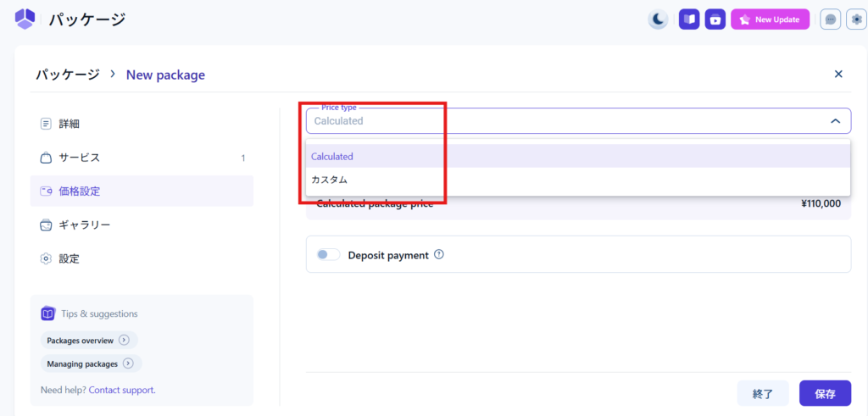Select Calculated option in dropdown list
The image size is (868, 416).
332,157
